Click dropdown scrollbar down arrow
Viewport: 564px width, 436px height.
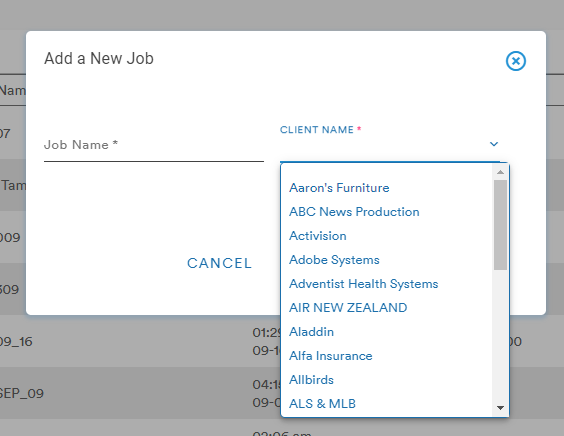[x=500, y=408]
